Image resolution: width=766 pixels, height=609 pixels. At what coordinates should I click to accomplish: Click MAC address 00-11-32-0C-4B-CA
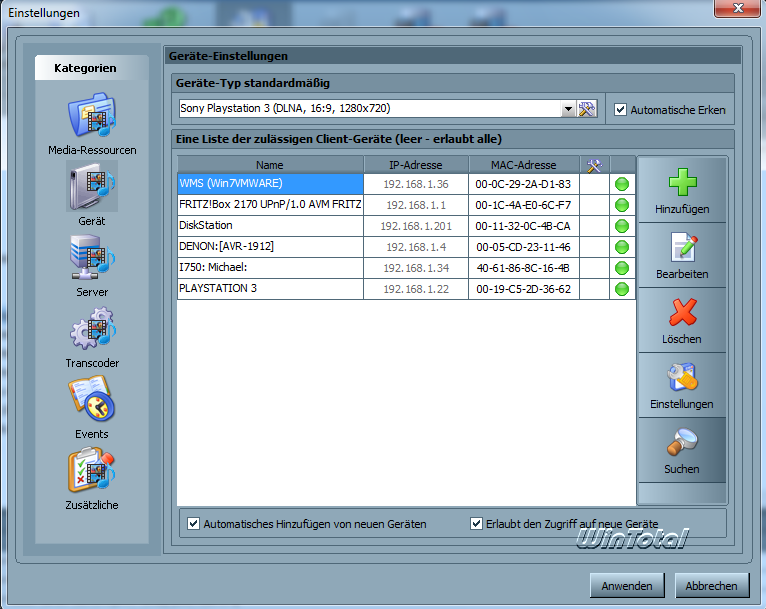click(523, 226)
